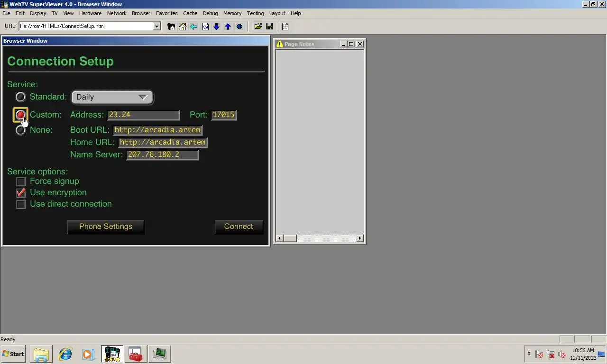
Task: Open the TV menu
Action: (55, 13)
